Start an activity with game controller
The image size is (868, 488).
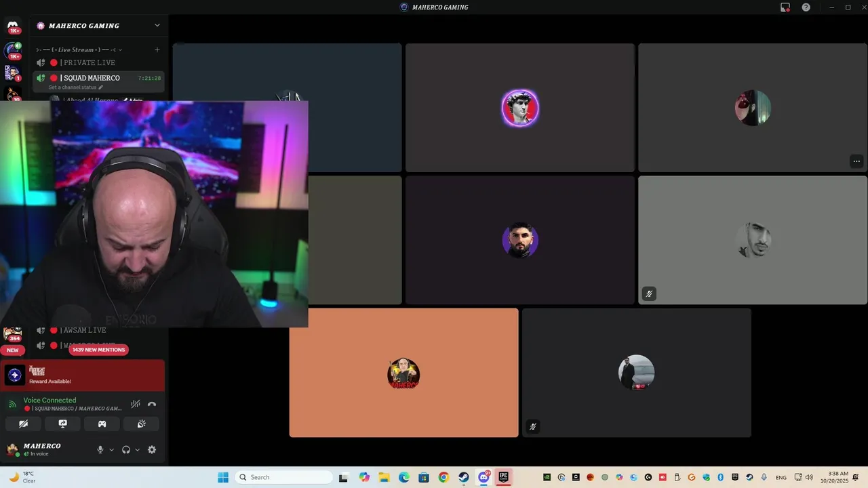point(102,424)
